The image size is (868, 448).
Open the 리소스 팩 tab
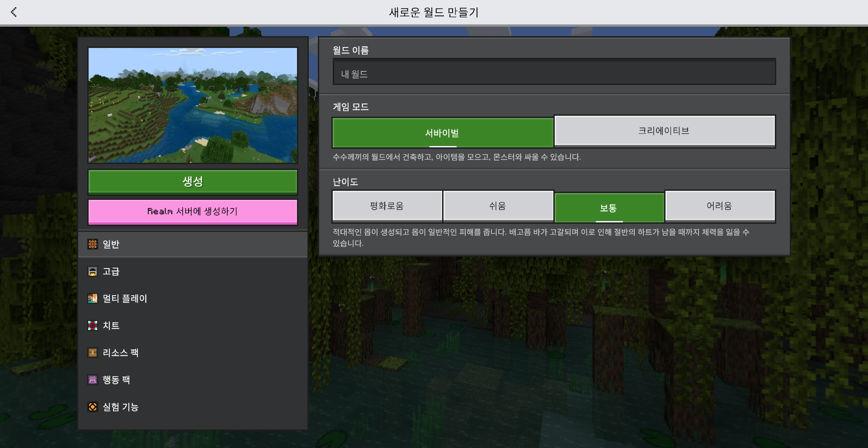click(x=193, y=353)
